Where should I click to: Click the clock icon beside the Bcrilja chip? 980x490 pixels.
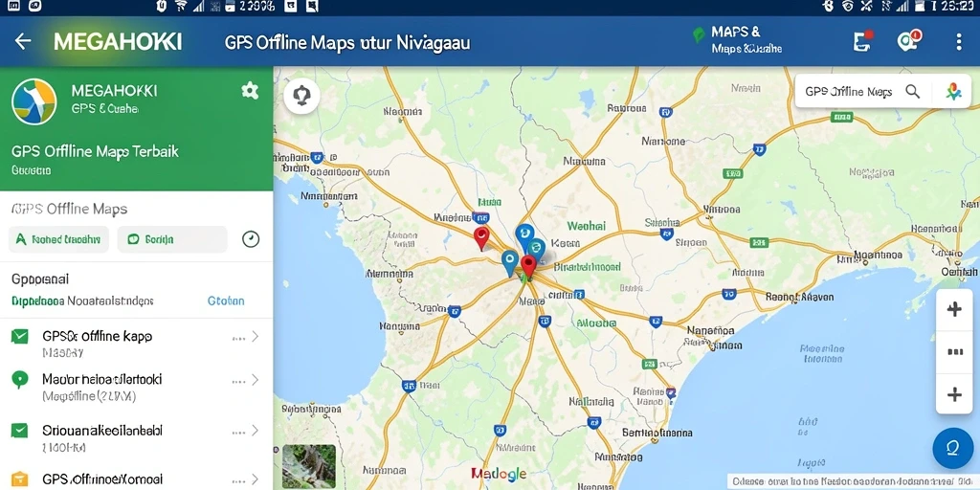pos(251,238)
